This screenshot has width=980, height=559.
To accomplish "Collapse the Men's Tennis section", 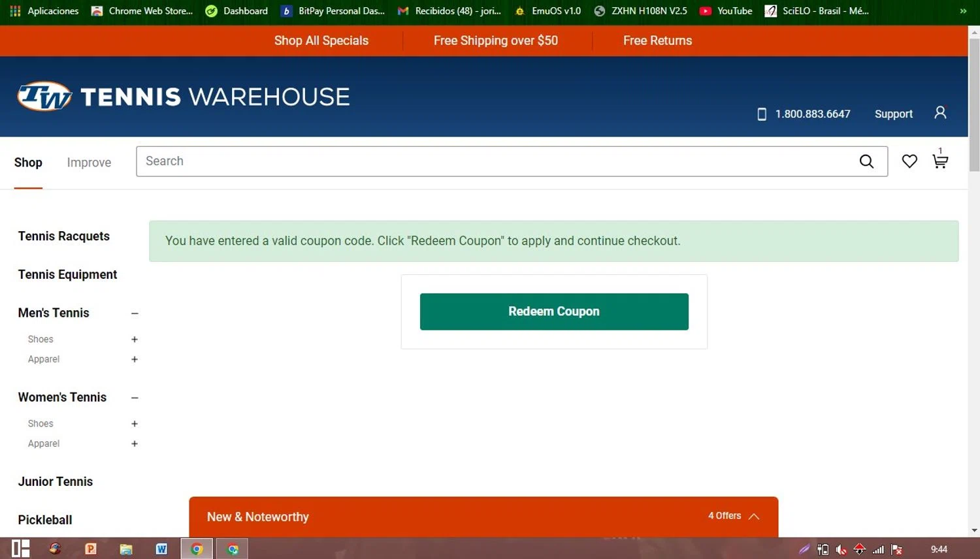I will pos(135,313).
